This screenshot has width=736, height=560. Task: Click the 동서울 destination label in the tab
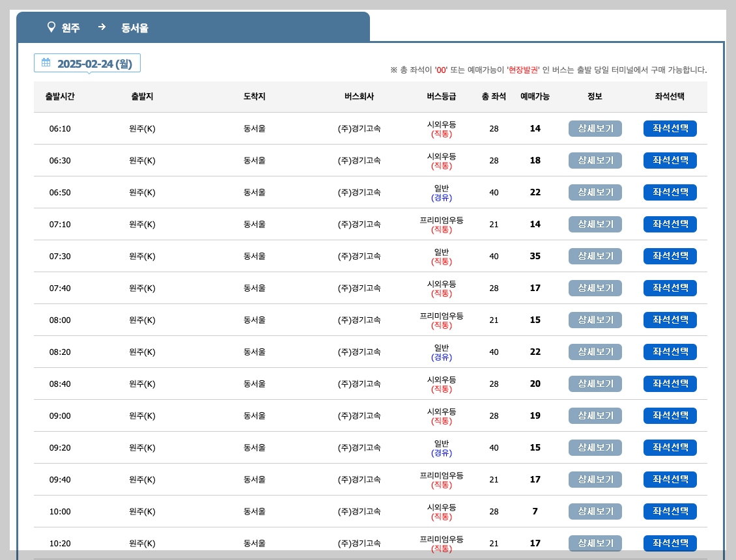pos(133,27)
